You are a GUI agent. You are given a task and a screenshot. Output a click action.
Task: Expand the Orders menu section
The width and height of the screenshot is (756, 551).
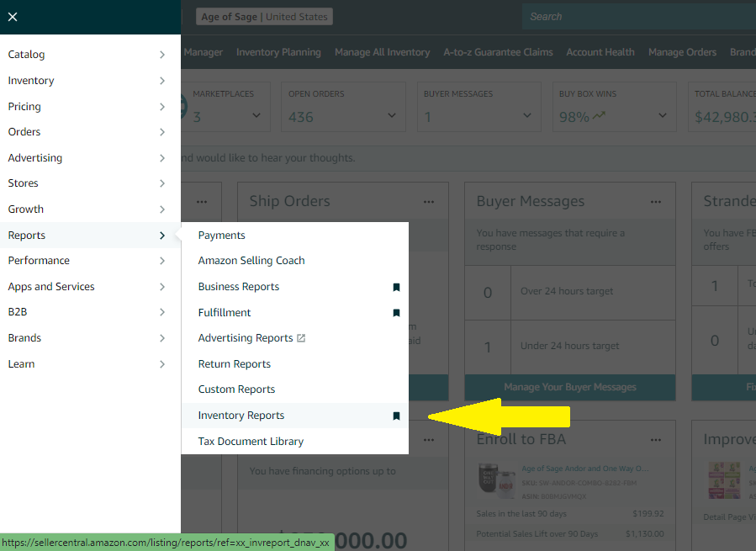(x=90, y=132)
